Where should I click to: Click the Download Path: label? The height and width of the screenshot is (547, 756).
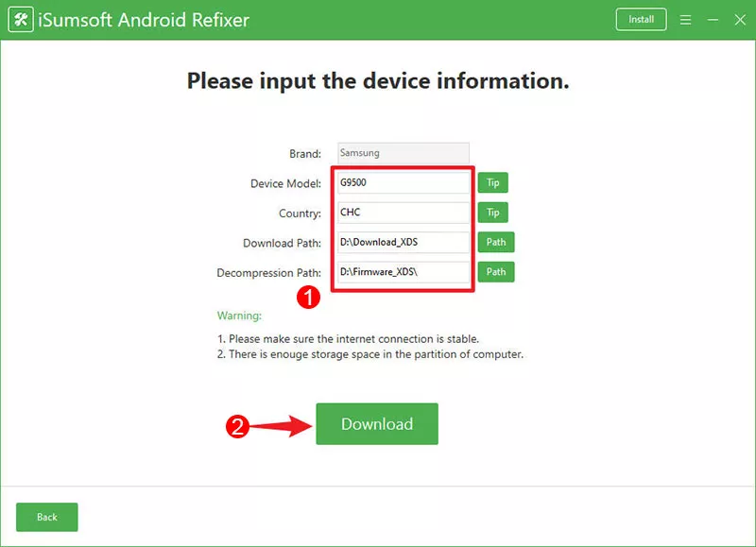click(x=282, y=243)
